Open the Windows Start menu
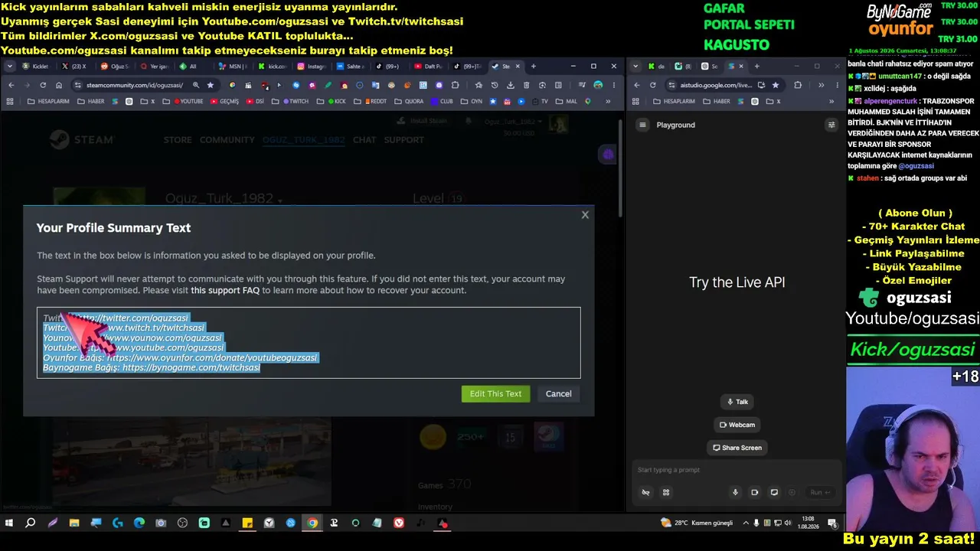The width and height of the screenshot is (980, 551). [x=9, y=523]
